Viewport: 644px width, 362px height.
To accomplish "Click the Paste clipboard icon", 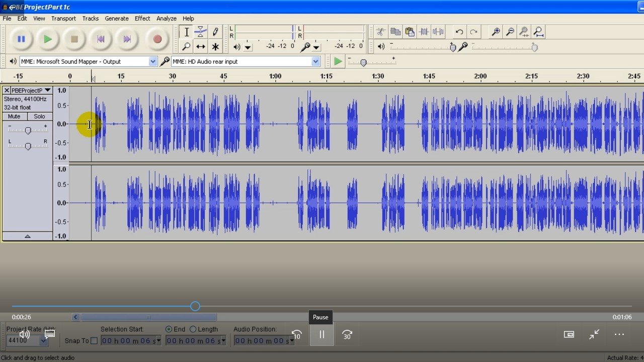I will [410, 32].
